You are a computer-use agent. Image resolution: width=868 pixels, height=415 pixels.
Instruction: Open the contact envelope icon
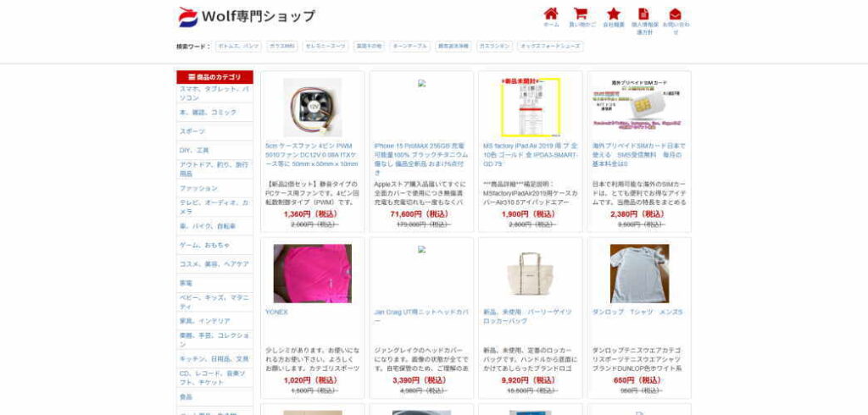tap(676, 14)
